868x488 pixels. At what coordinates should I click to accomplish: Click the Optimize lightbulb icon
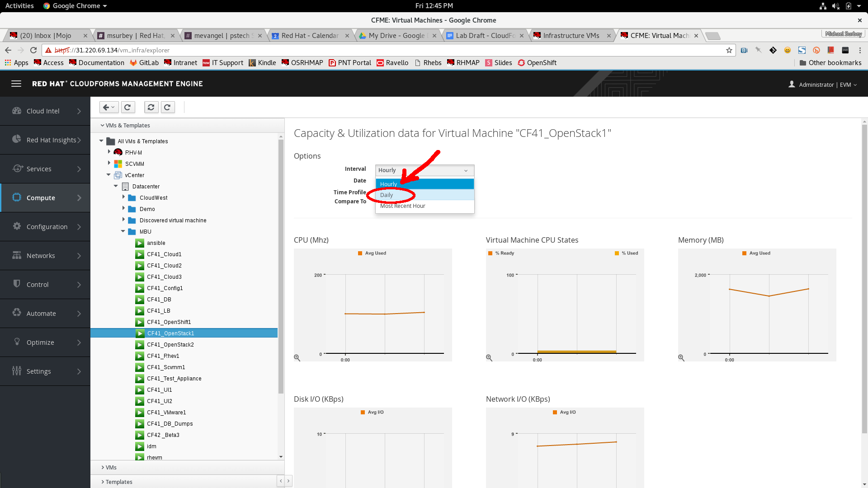point(17,342)
